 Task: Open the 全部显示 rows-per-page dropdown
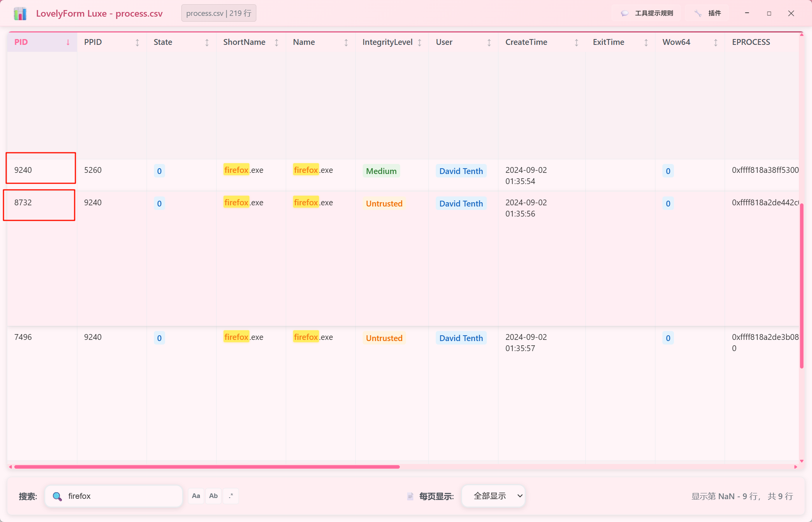493,496
